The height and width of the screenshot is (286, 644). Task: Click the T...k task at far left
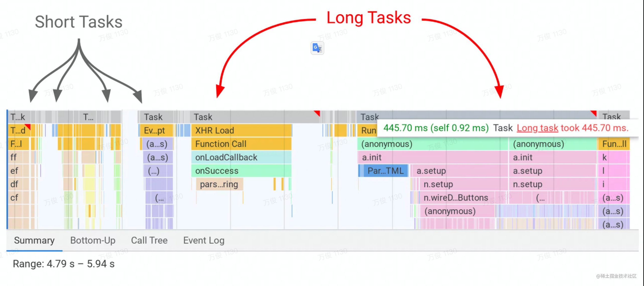[18, 117]
